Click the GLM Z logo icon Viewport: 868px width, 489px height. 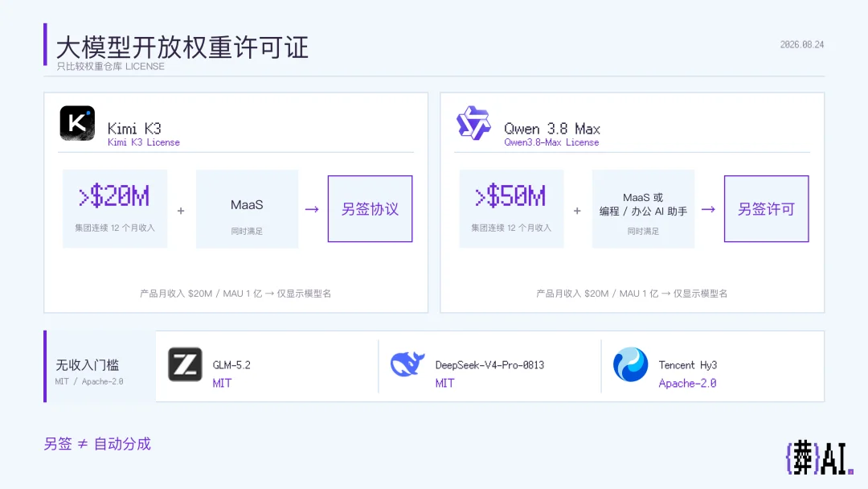[185, 364]
